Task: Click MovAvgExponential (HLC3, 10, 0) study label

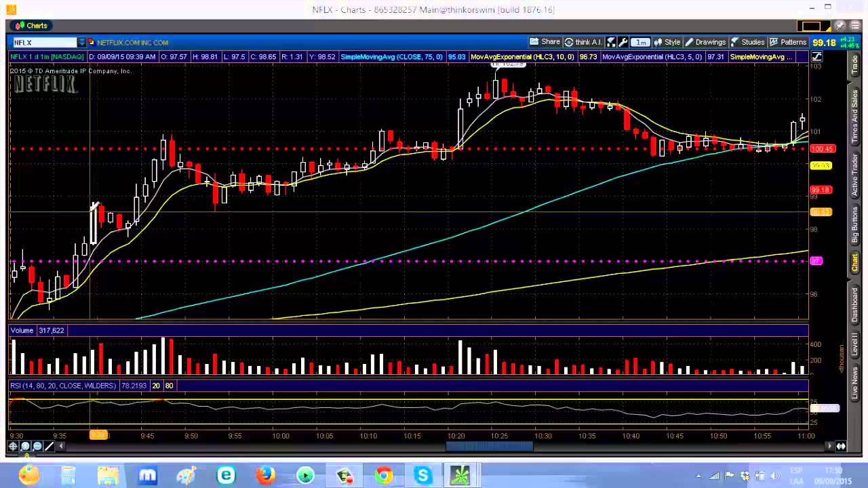Action: pyautogui.click(x=522, y=57)
